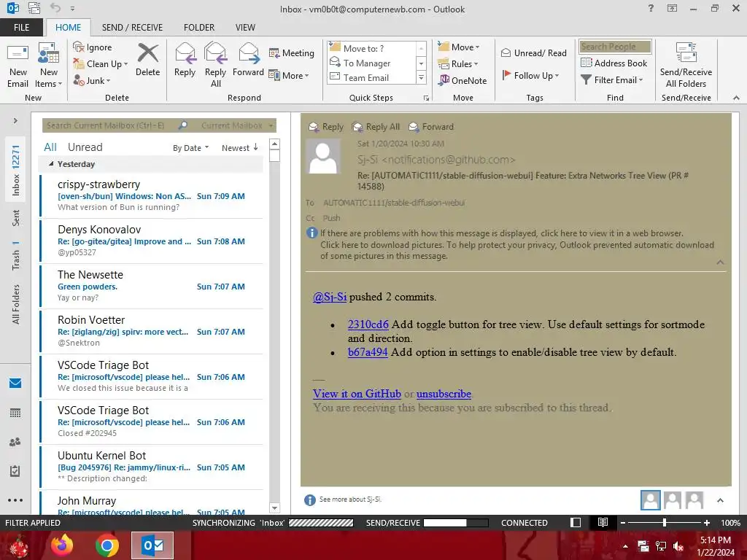The image size is (747, 560).
Task: Click the Ignore conversation button
Action: 93,47
